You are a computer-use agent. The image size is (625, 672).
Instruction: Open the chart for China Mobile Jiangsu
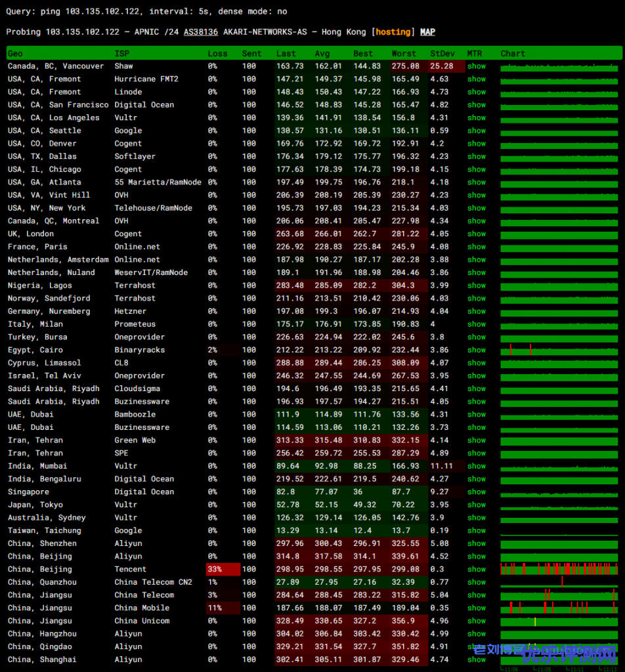point(559,608)
